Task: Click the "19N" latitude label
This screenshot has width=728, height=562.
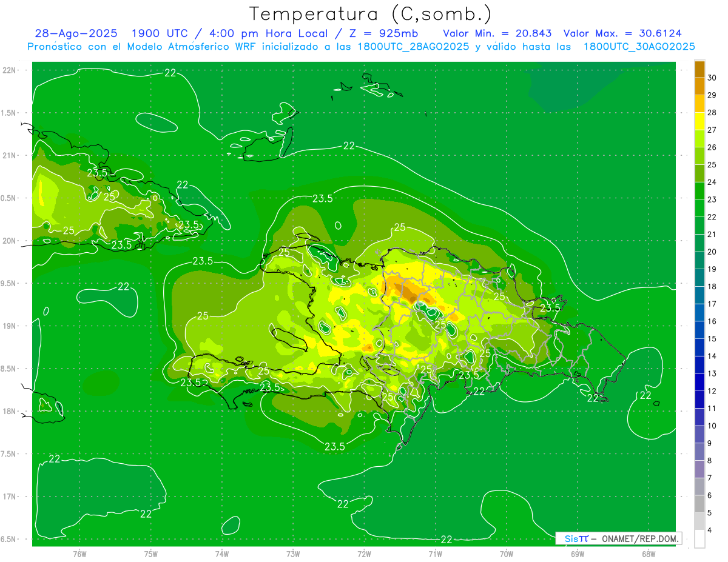Action: tap(10, 326)
